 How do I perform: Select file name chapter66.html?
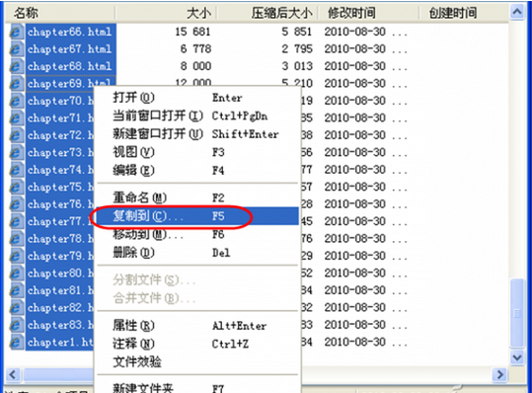[69, 32]
